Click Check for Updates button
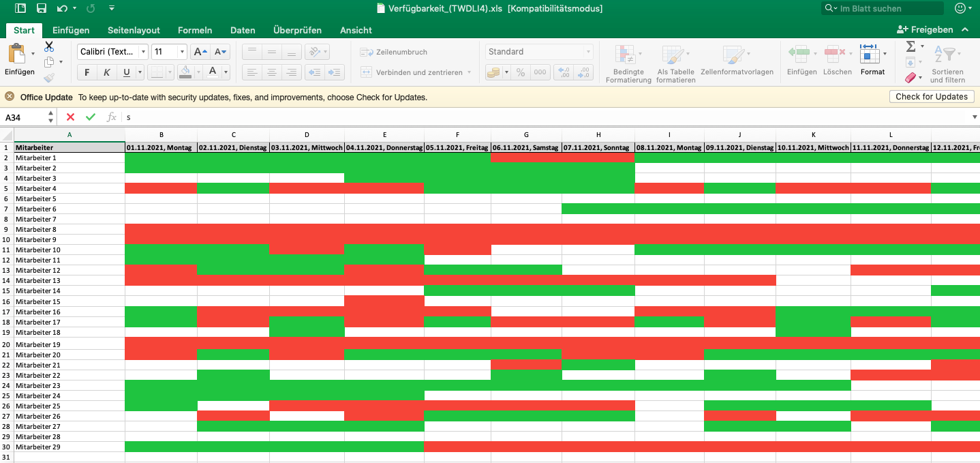 [932, 97]
